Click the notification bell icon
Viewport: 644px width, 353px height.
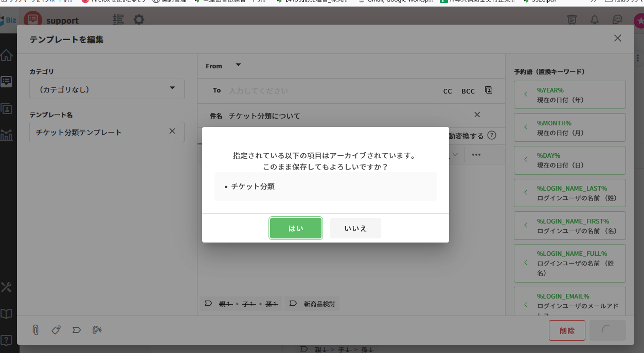[x=595, y=20]
